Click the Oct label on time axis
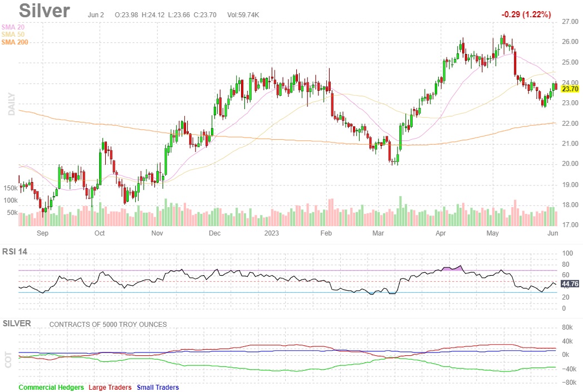 (99, 233)
